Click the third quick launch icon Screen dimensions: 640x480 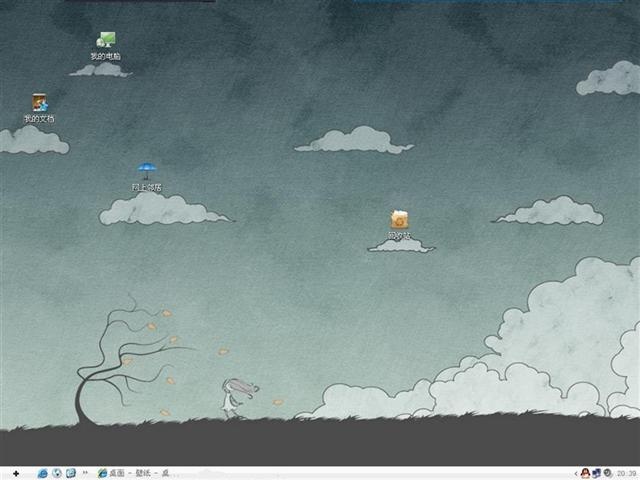(x=71, y=473)
